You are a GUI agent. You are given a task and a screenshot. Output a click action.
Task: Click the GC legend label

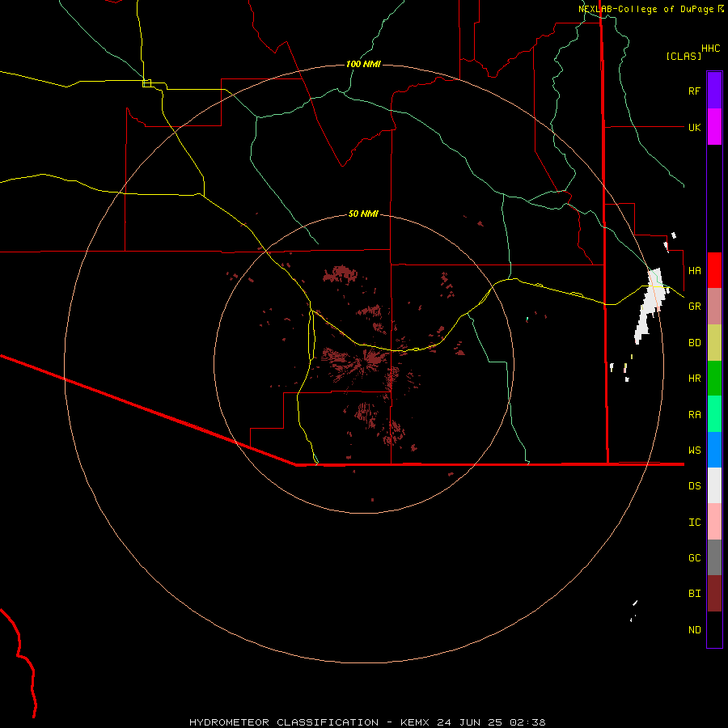coord(694,558)
